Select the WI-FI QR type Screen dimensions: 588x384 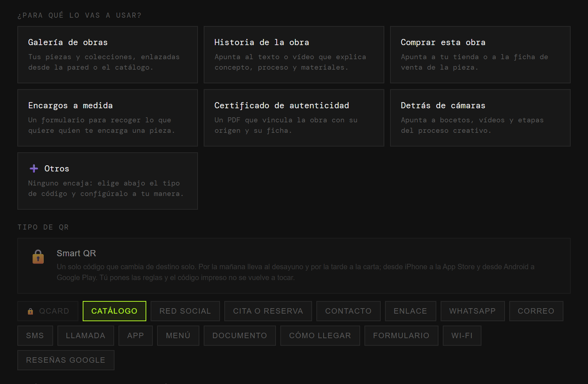[x=462, y=336]
